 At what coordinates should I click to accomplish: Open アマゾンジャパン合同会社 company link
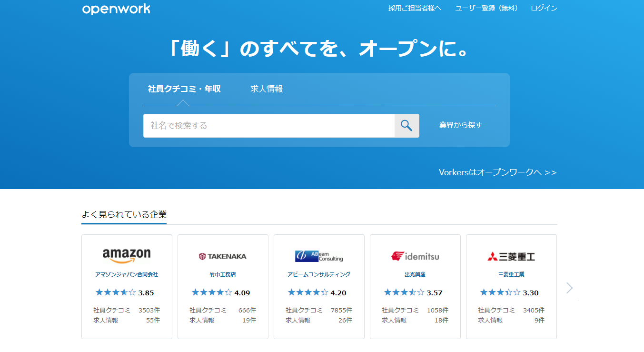127,274
